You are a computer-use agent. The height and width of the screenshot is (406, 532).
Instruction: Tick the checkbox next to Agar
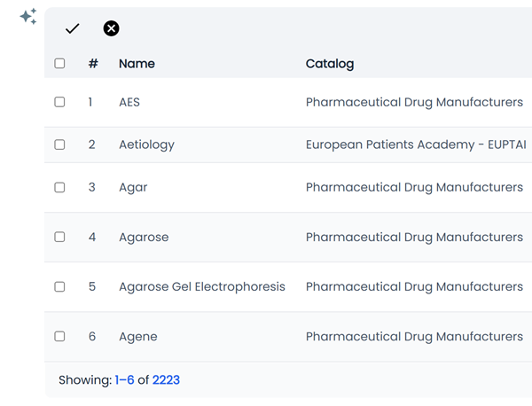coord(59,187)
